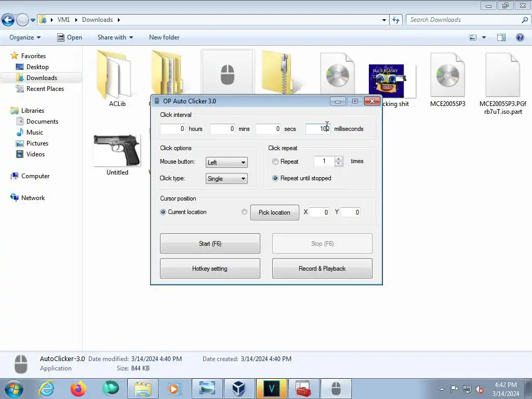Open the Mouse button dropdown
The width and height of the screenshot is (532, 399).
(227, 163)
